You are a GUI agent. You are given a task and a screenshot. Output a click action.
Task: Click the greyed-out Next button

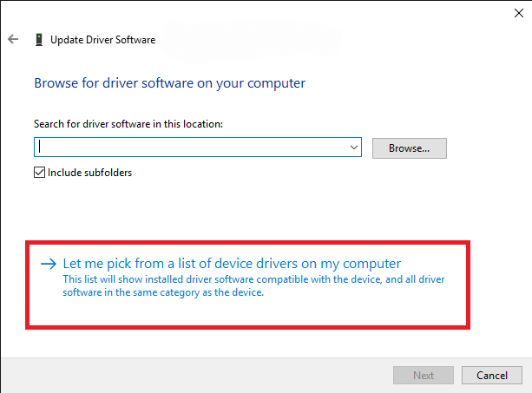pyautogui.click(x=423, y=376)
